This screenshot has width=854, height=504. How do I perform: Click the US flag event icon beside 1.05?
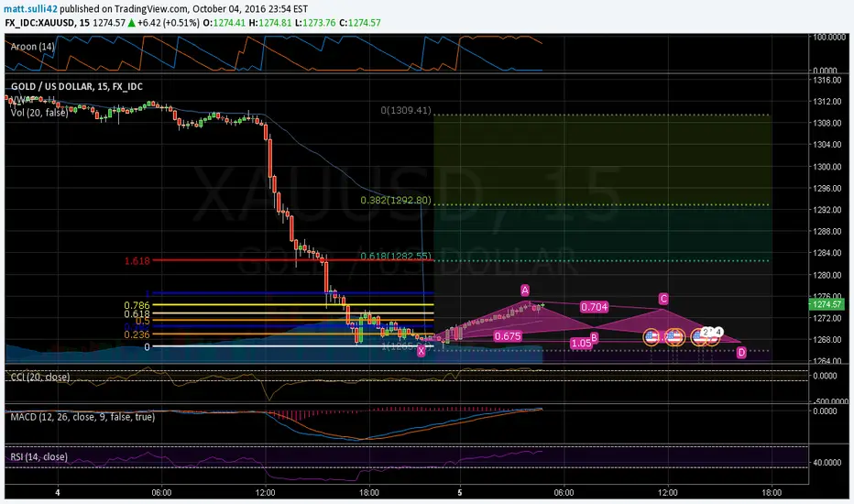point(651,337)
